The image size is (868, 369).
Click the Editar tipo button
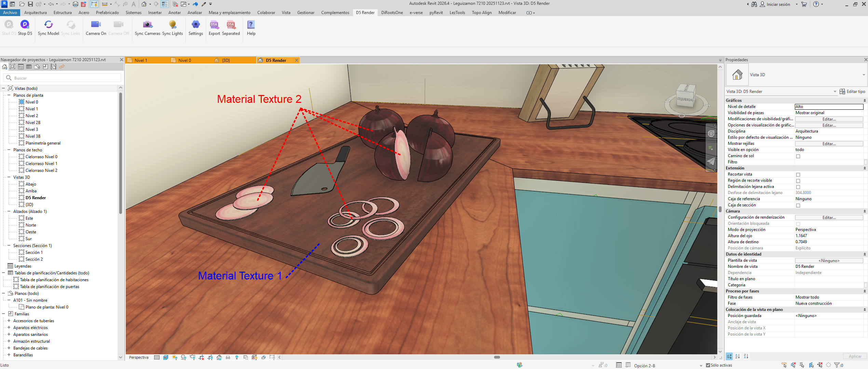pos(852,92)
